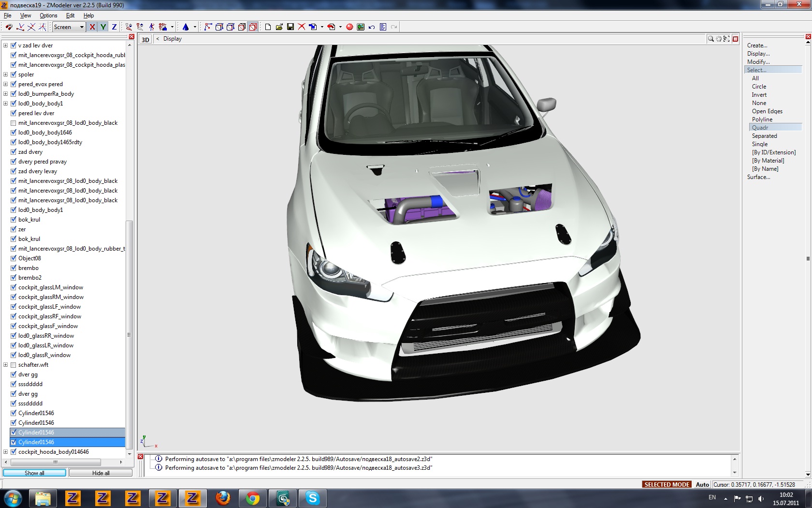
Task: Expand the 'schafter.wft' tree node
Action: pos(5,365)
